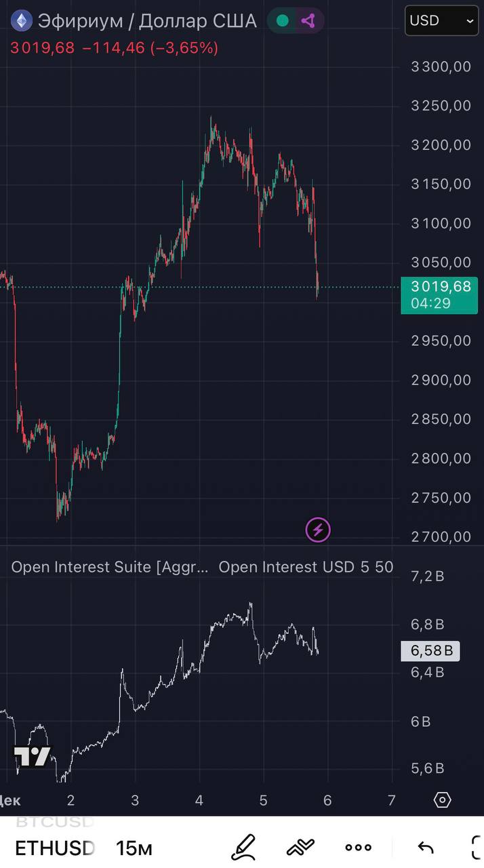Viewport: 484px width, 868px height.
Task: Select the Open Interest USD 5 50 label
Action: [306, 567]
